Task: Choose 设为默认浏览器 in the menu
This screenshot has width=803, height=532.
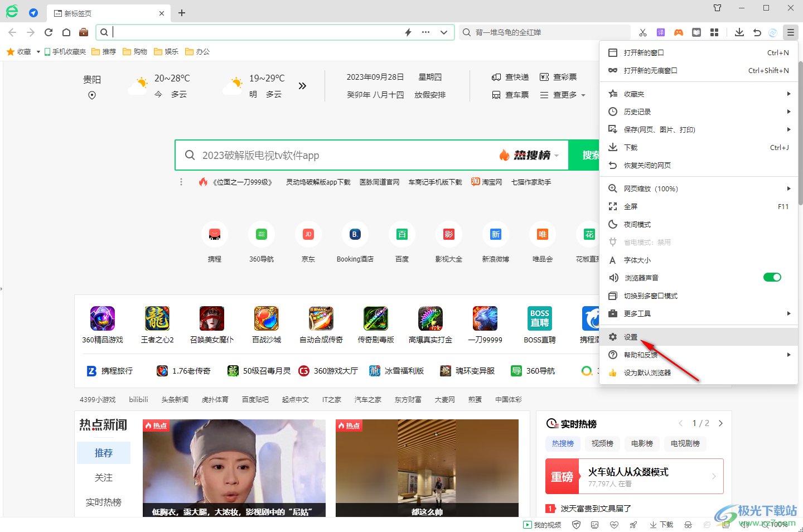Action: click(x=699, y=373)
